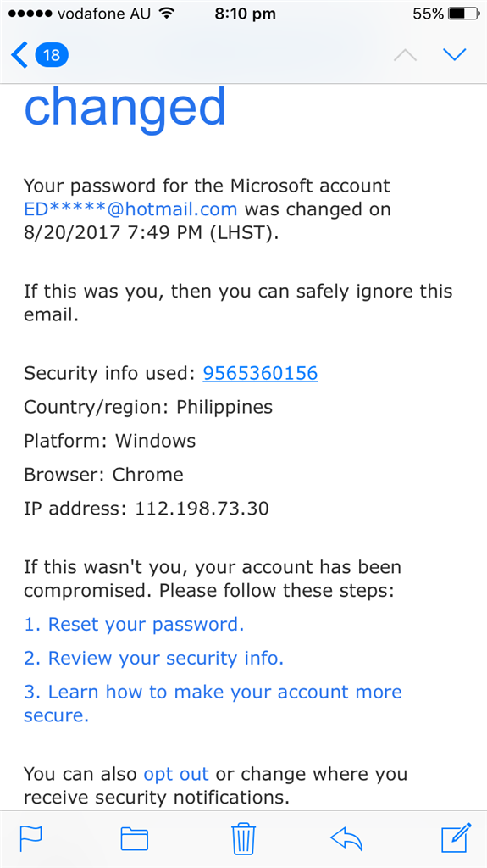487x868 pixels.
Task: Tap the Wi-Fi status icon
Action: [166, 14]
